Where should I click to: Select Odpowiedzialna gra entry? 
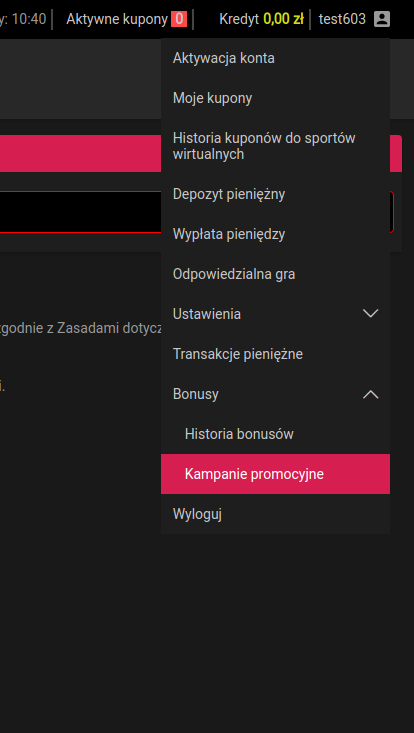[x=275, y=274]
